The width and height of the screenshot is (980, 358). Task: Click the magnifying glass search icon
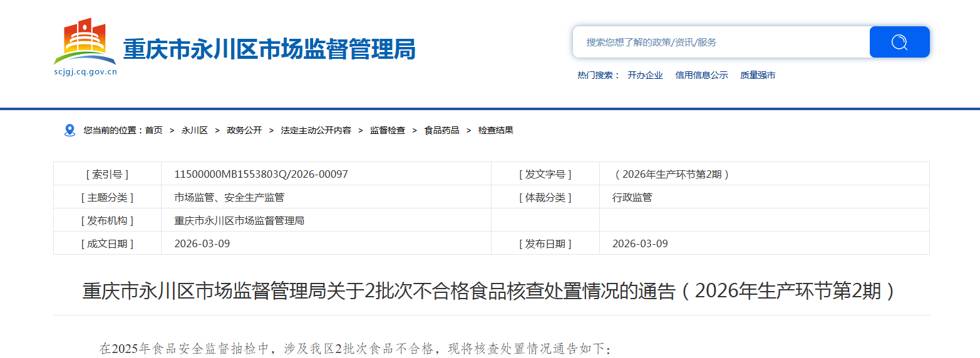(x=899, y=42)
